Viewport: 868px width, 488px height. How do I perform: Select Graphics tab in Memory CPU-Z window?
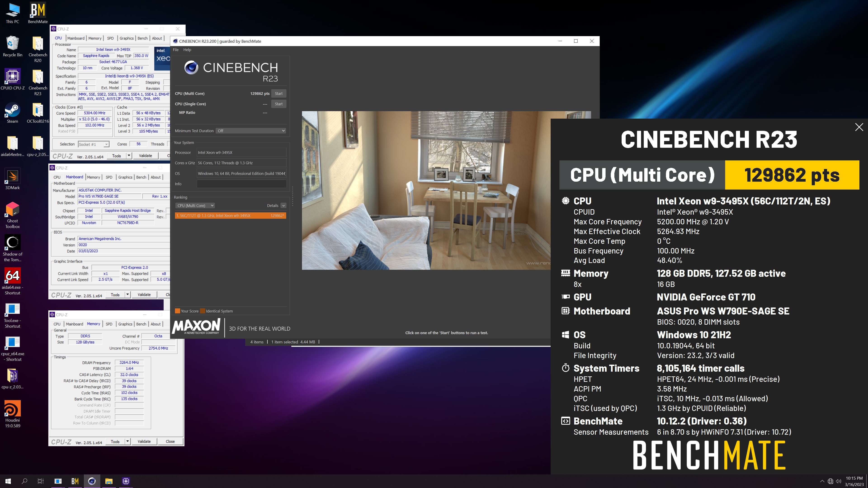[x=125, y=324]
